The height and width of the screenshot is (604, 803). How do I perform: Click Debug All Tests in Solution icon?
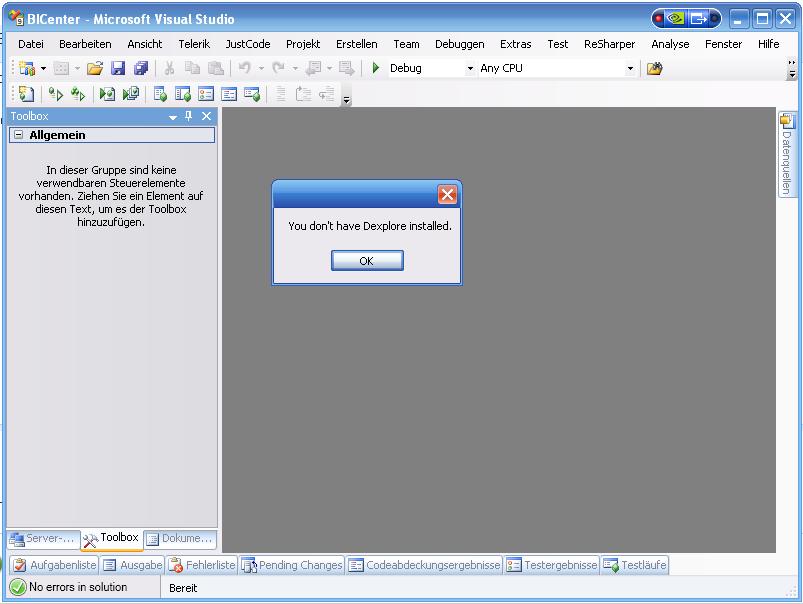tap(131, 94)
